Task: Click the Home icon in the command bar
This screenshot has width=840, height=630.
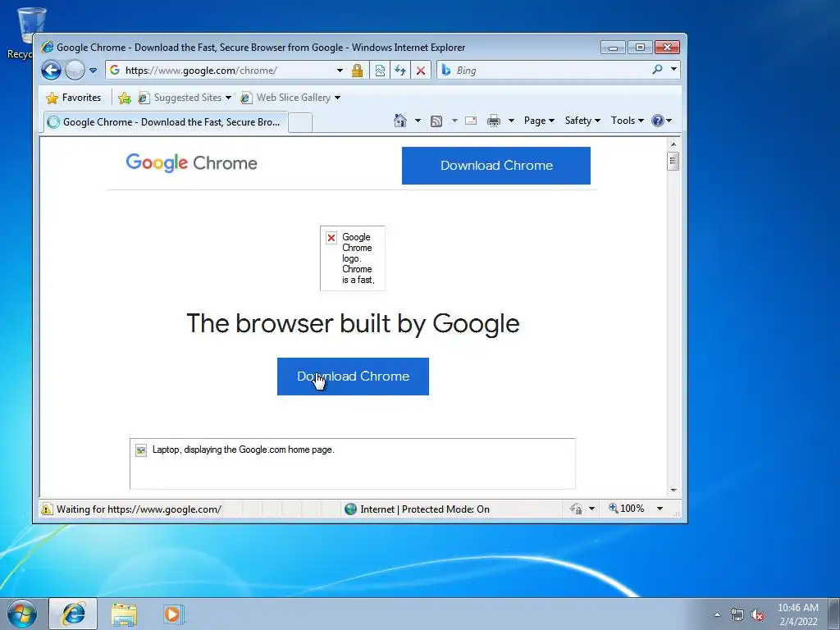Action: (400, 121)
